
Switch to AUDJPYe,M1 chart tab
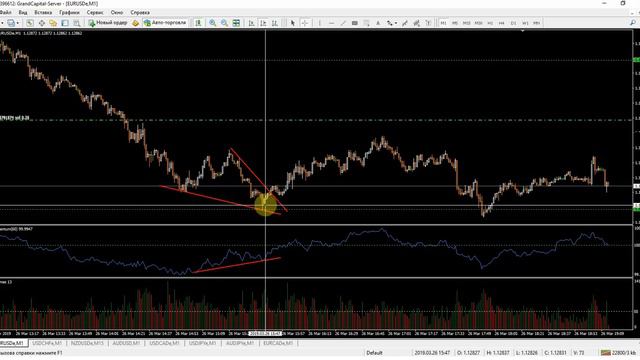coord(240,343)
